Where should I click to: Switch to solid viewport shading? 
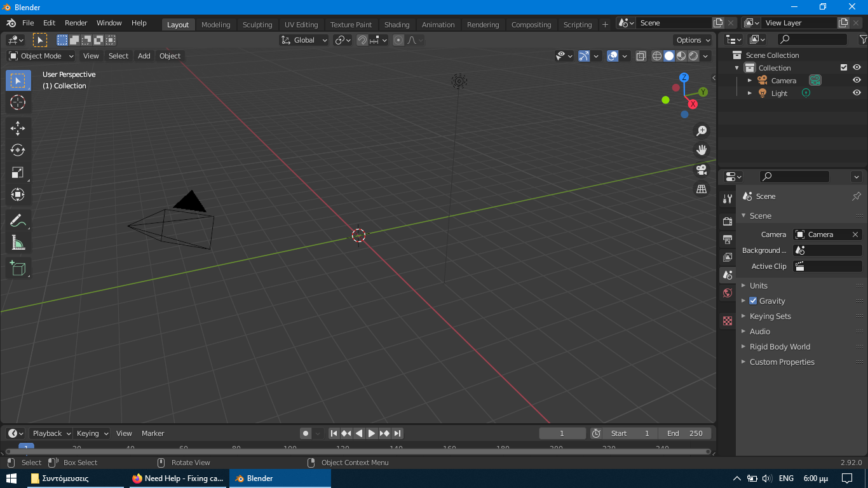click(669, 56)
